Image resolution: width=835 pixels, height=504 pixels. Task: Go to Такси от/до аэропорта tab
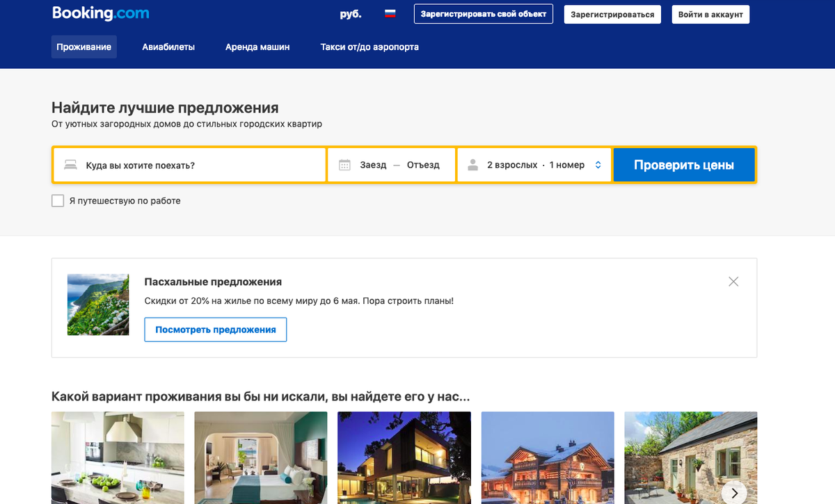click(x=369, y=47)
